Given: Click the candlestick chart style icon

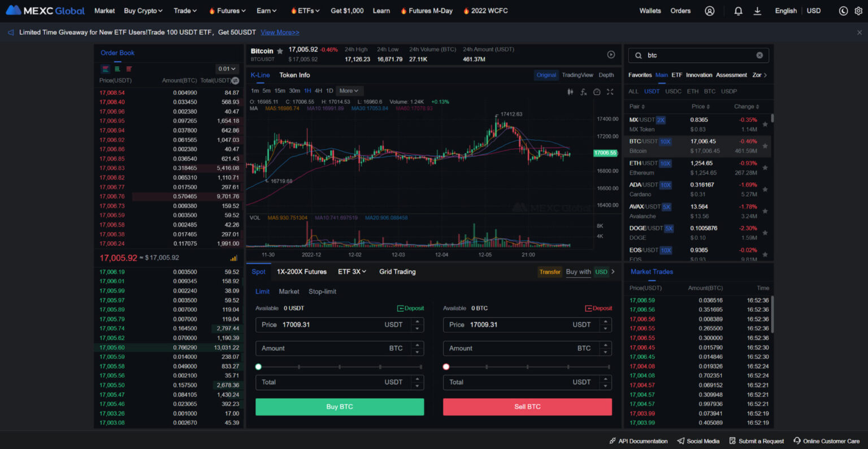Looking at the screenshot, I should pyautogui.click(x=570, y=91).
